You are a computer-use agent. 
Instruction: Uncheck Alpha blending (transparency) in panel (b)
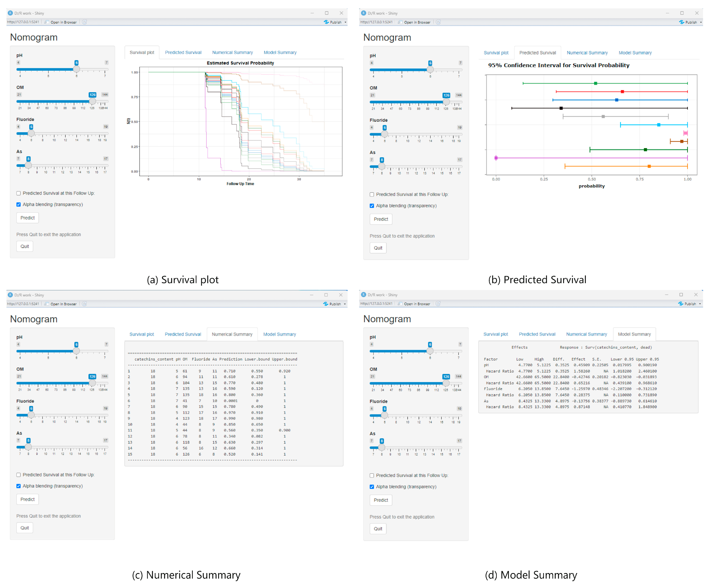(372, 206)
